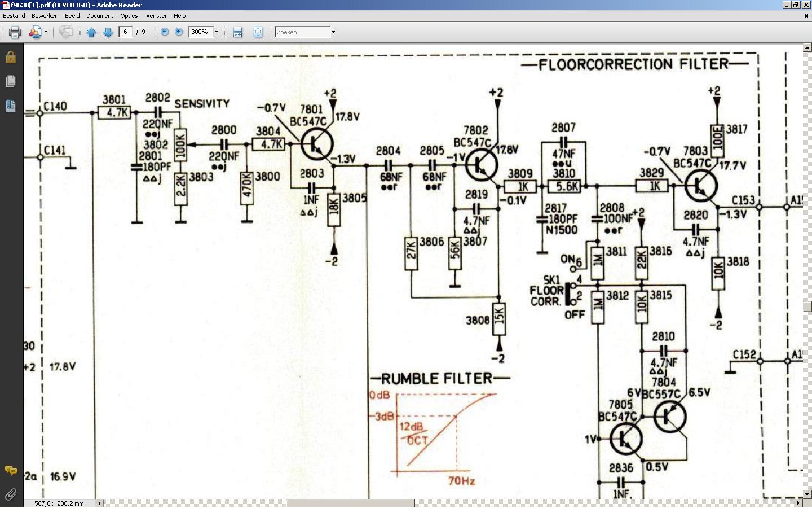812x508 pixels.
Task: Go to next page with down arrow
Action: (108, 32)
